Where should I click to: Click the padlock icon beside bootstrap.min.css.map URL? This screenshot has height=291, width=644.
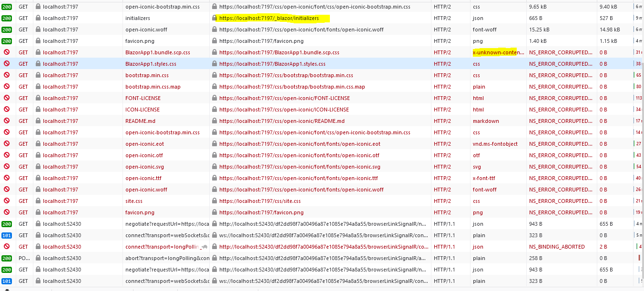point(214,87)
